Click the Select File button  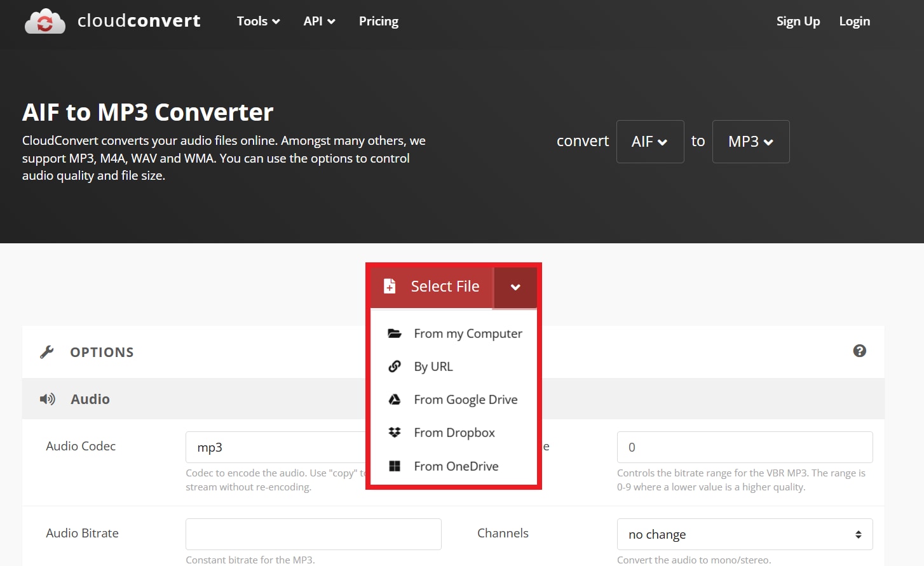pos(432,286)
